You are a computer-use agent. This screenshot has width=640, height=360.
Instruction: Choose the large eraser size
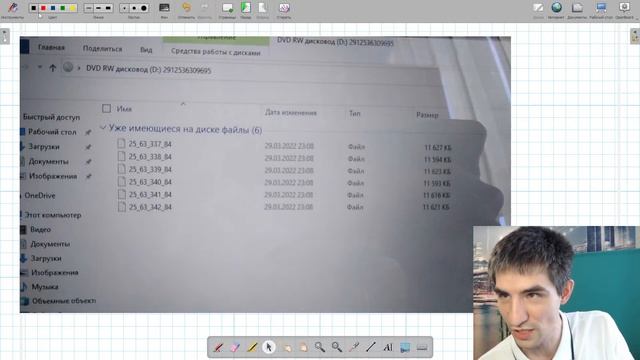click(144, 8)
